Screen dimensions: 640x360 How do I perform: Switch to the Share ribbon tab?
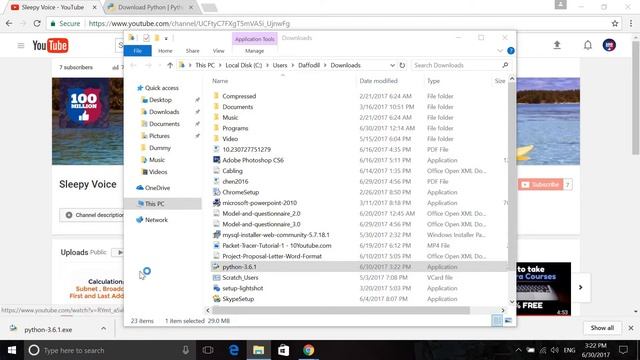(193, 51)
